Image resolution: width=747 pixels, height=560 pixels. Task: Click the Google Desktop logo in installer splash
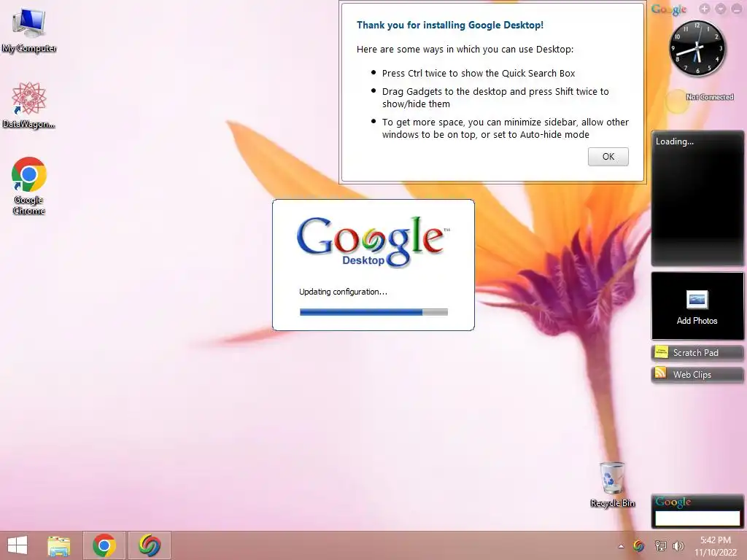[x=373, y=242]
